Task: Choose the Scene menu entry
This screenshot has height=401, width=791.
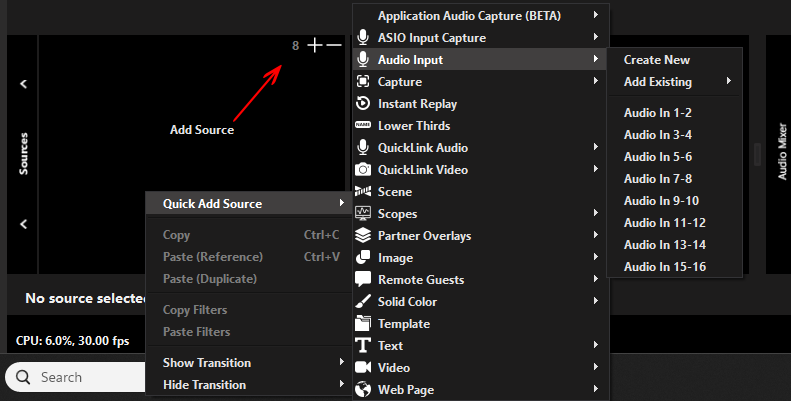Action: [x=481, y=192]
